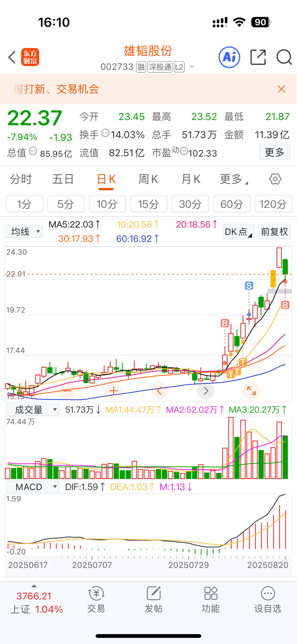Open the 发帖 post icon
This screenshot has height=644, width=297.
coord(154,600)
